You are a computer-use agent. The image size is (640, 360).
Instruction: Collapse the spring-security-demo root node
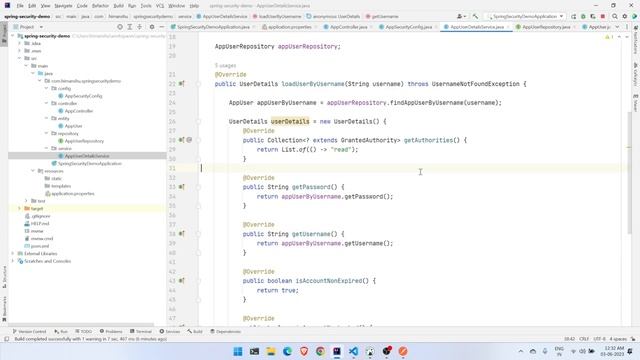(13, 36)
